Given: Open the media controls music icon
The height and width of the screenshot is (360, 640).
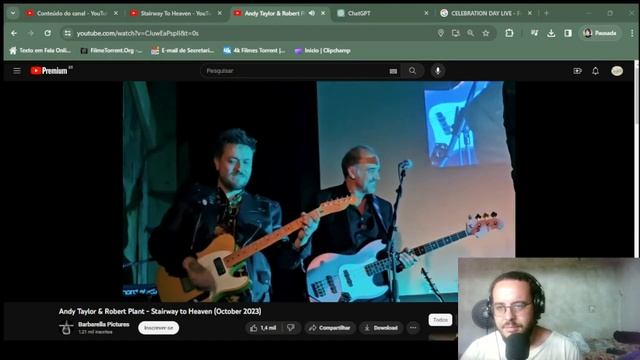Looking at the screenshot, I should pyautogui.click(x=534, y=33).
